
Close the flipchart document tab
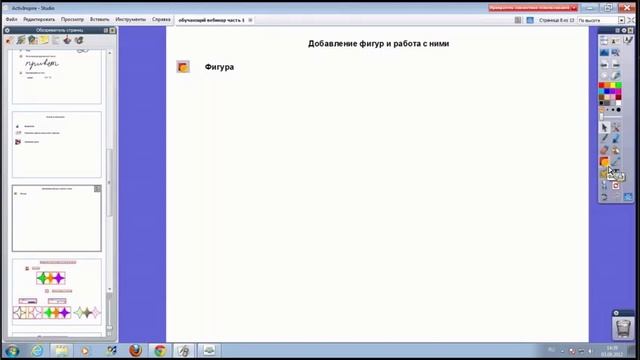coord(250,20)
